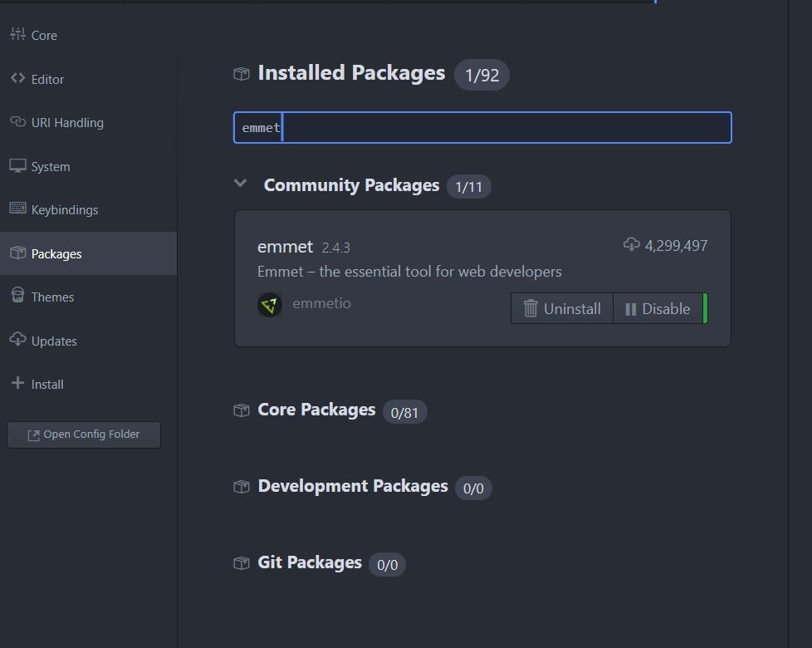Click the Updates cloud download icon
Image resolution: width=812 pixels, height=648 pixels.
tap(17, 339)
